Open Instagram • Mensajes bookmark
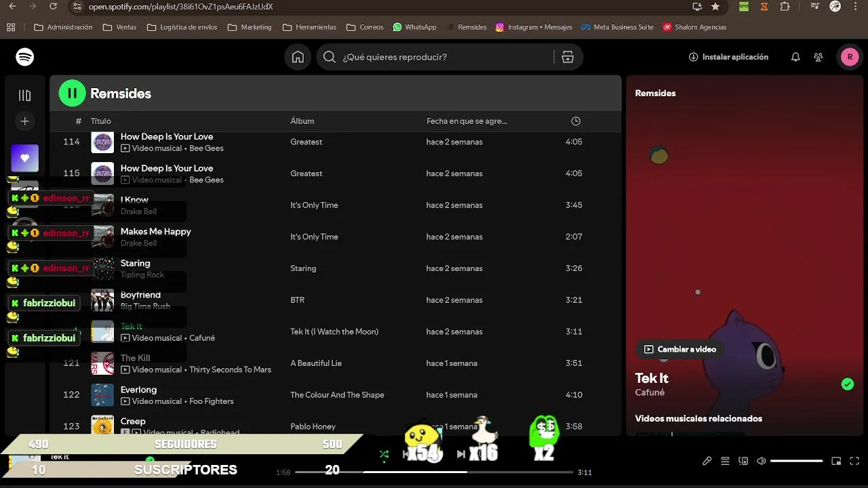The width and height of the screenshot is (868, 488). 534,27
